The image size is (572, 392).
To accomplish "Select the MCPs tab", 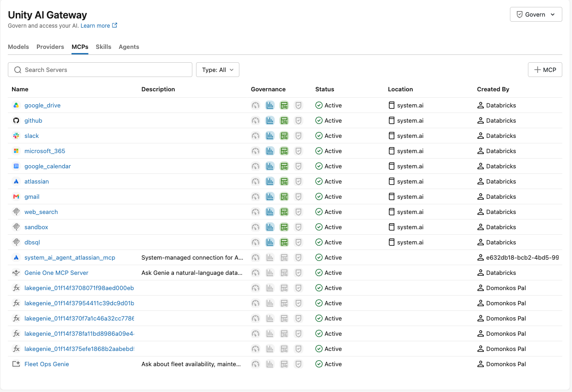I will coord(80,47).
